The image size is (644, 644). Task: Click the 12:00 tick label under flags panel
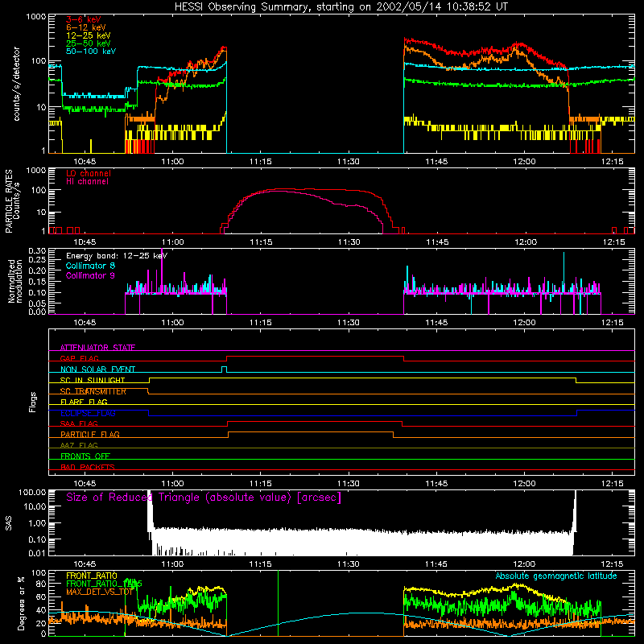[524, 484]
